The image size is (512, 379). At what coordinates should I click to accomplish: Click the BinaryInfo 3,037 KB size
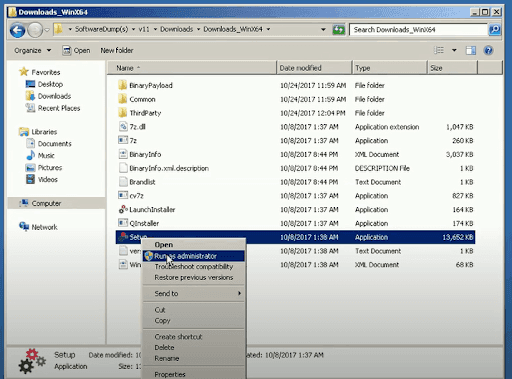click(460, 154)
